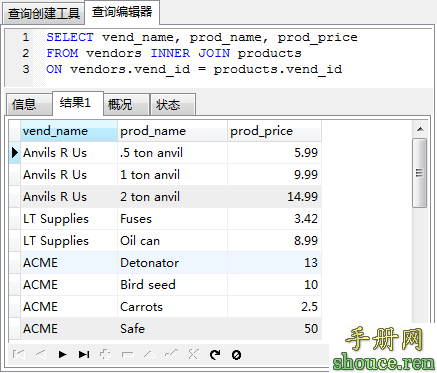Click price cell 14.99
Image resolution: width=437 pixels, height=373 pixels.
coord(274,197)
